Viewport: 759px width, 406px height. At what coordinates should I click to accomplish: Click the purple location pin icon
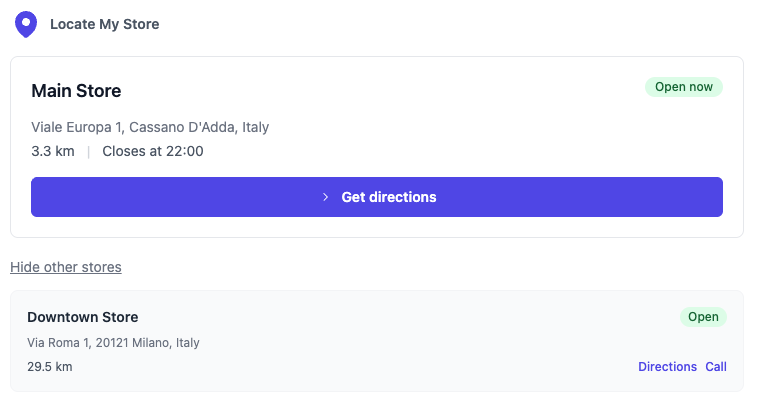coord(26,24)
